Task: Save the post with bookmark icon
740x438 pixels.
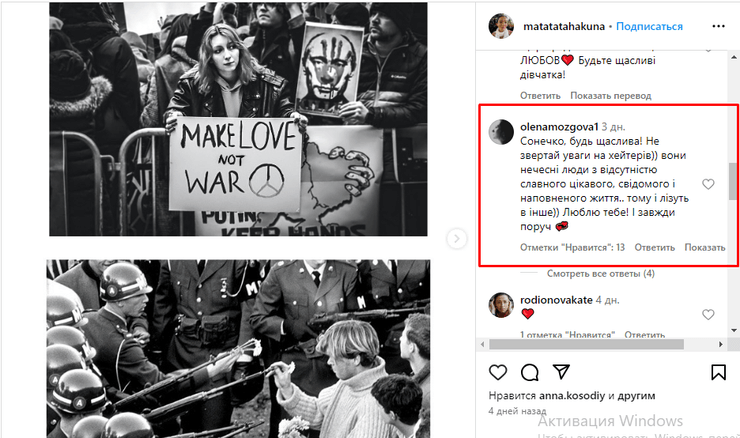Action: click(x=718, y=373)
